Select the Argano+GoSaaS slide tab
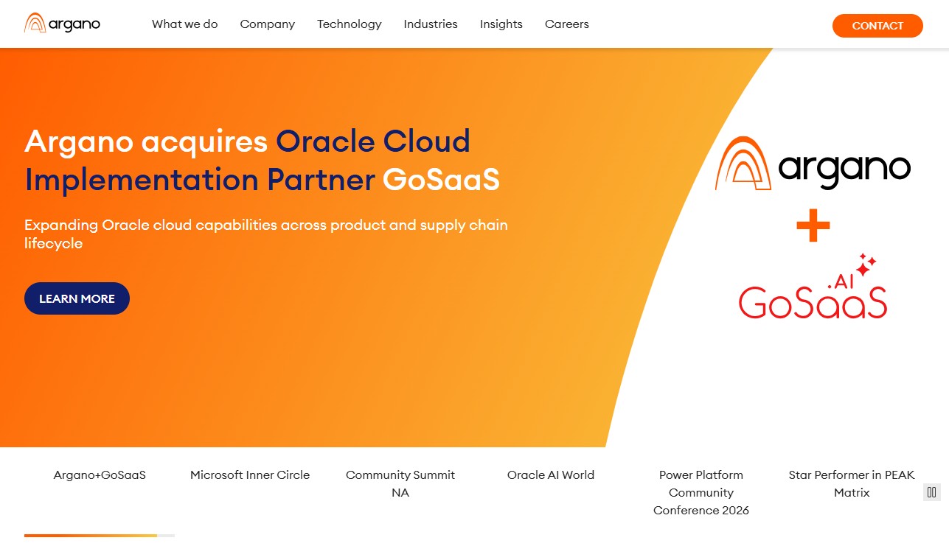 100,475
